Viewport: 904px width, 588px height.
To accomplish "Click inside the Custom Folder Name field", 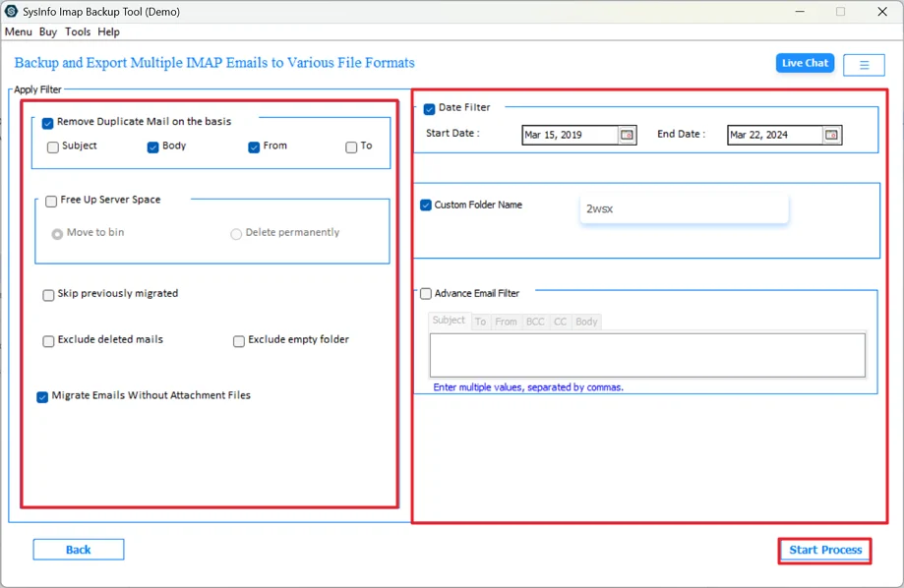I will pos(683,207).
